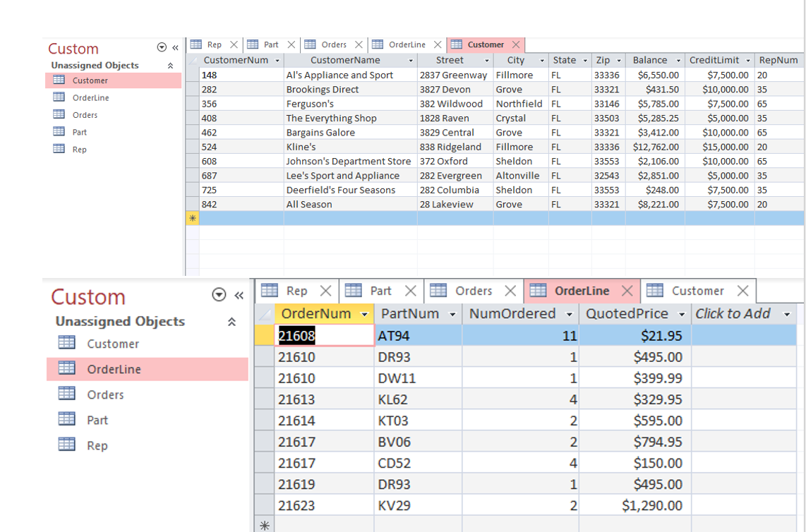Screen dimensions: 806x532
Task: Open the Navigation Pane menu arrow
Action: [x=162, y=47]
